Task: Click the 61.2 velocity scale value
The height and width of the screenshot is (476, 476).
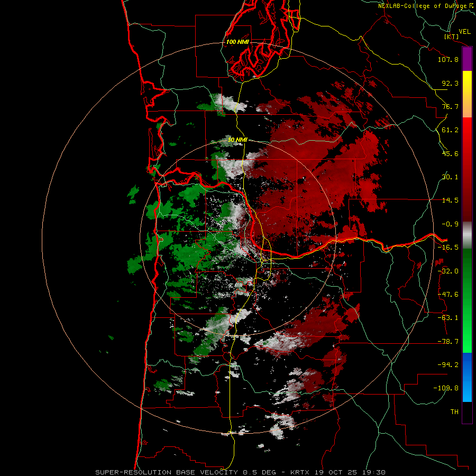Action: click(x=450, y=130)
